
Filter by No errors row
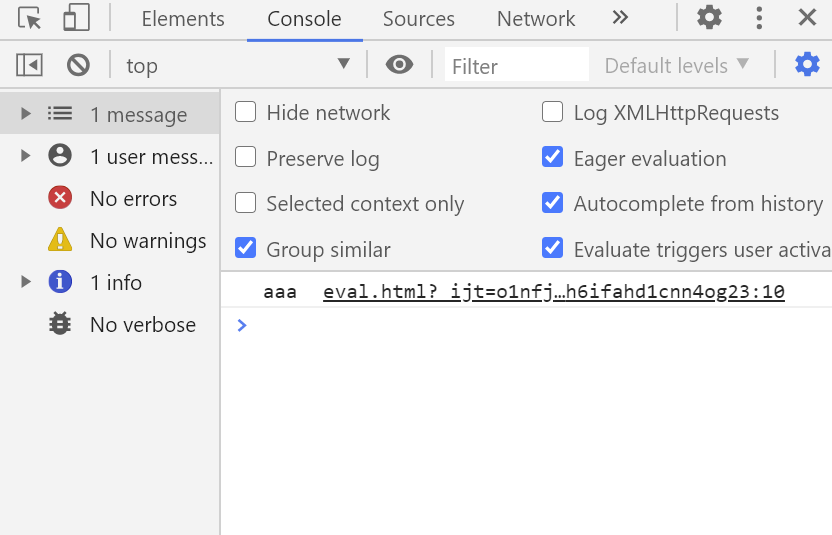(x=110, y=197)
